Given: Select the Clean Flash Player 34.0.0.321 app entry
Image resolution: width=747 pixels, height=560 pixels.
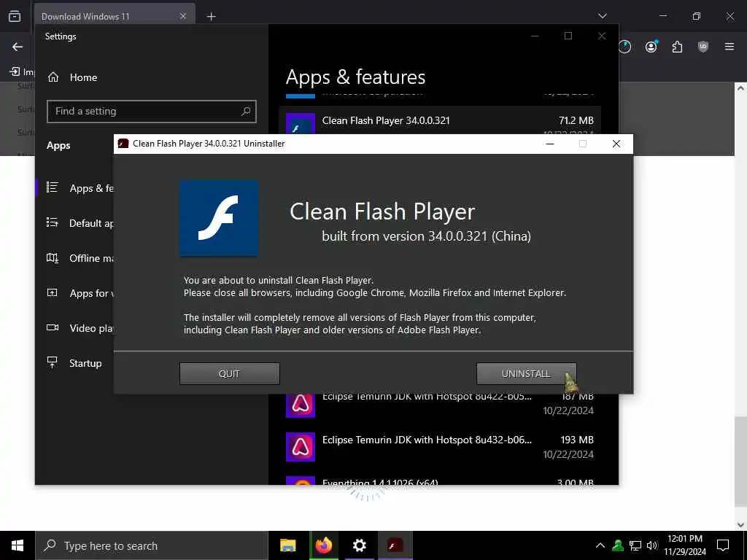Looking at the screenshot, I should pos(440,120).
